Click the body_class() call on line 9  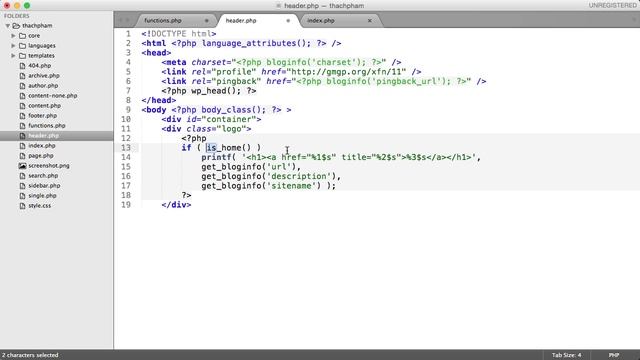(233, 110)
